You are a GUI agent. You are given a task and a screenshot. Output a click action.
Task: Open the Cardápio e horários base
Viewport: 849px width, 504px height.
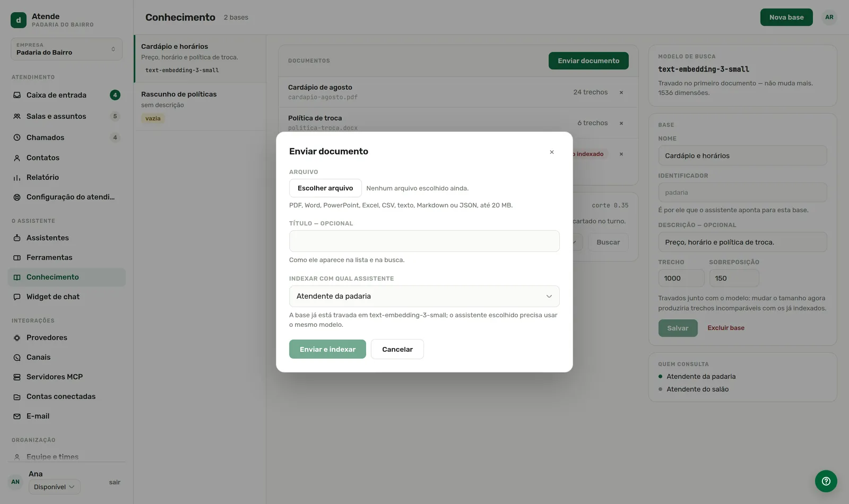pyautogui.click(x=200, y=58)
